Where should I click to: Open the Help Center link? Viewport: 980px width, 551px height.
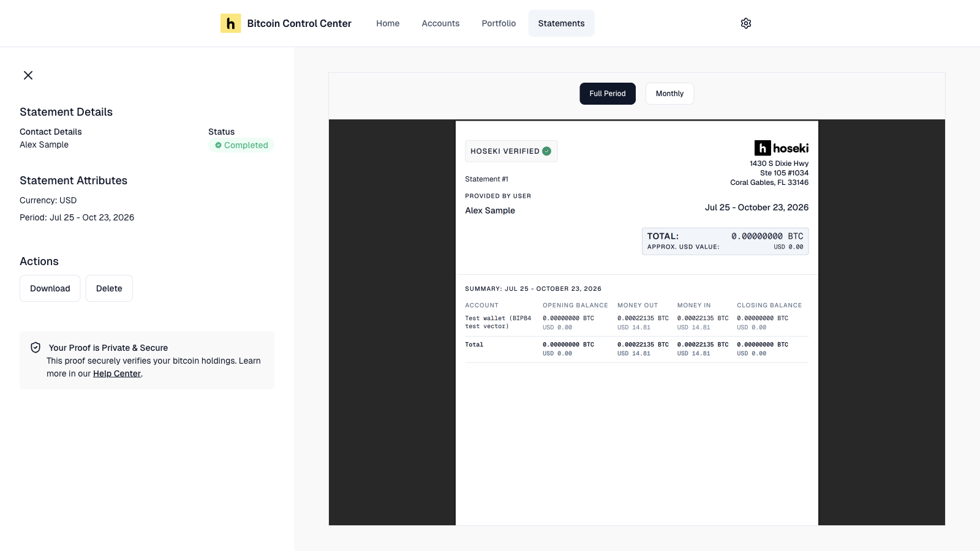117,373
